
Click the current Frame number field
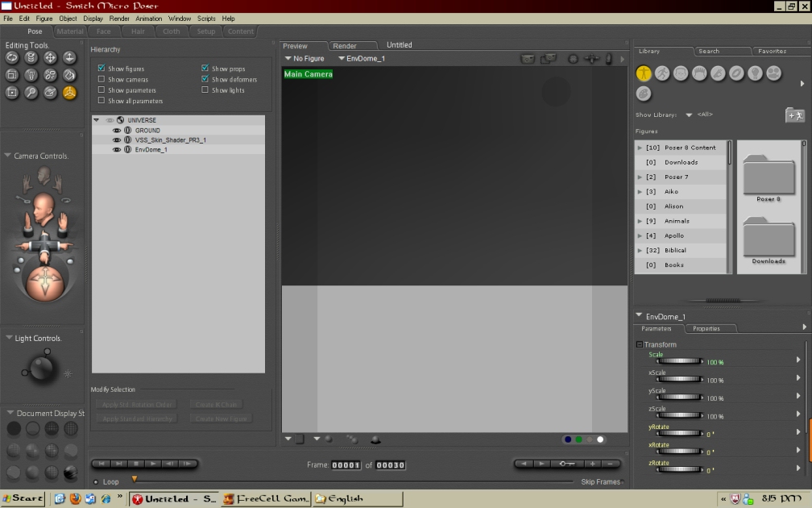point(346,465)
